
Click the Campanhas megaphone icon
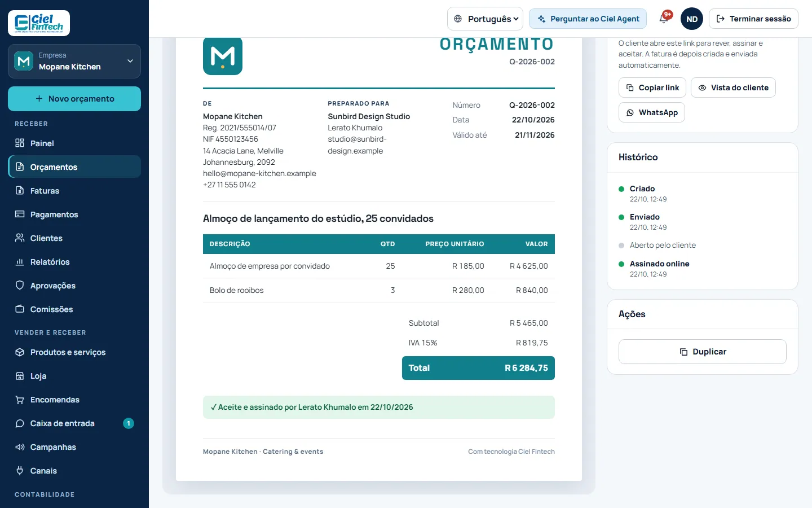point(20,446)
